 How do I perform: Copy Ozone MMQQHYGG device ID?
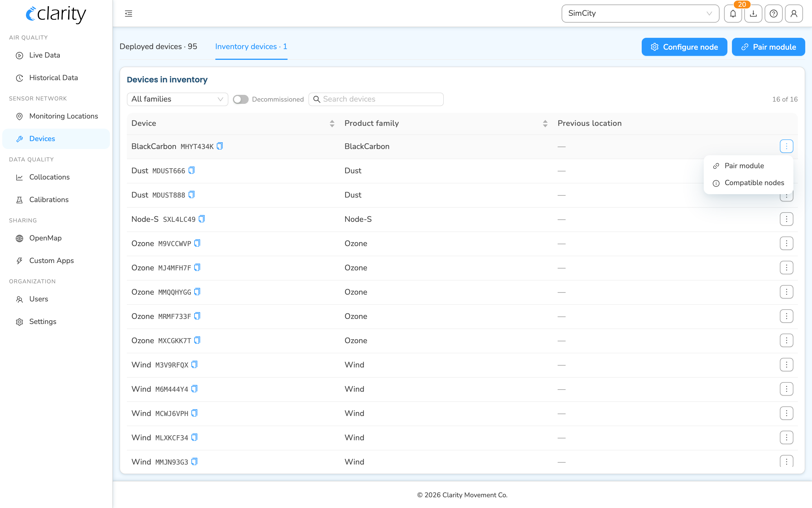(197, 292)
